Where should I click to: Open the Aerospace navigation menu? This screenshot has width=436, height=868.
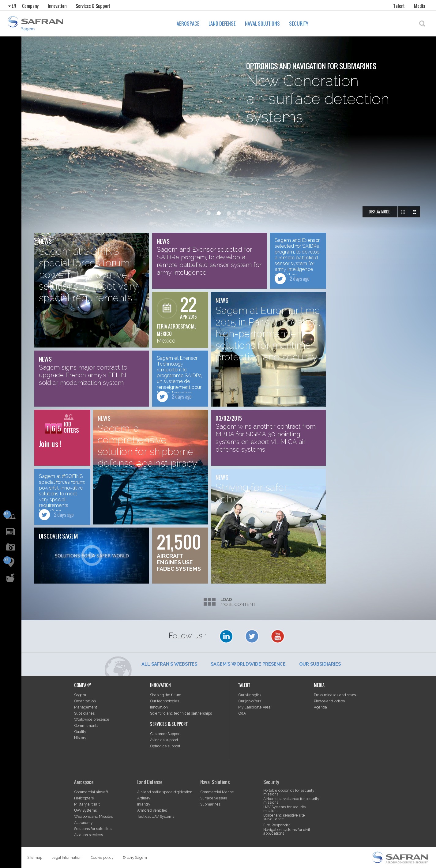coord(188,24)
